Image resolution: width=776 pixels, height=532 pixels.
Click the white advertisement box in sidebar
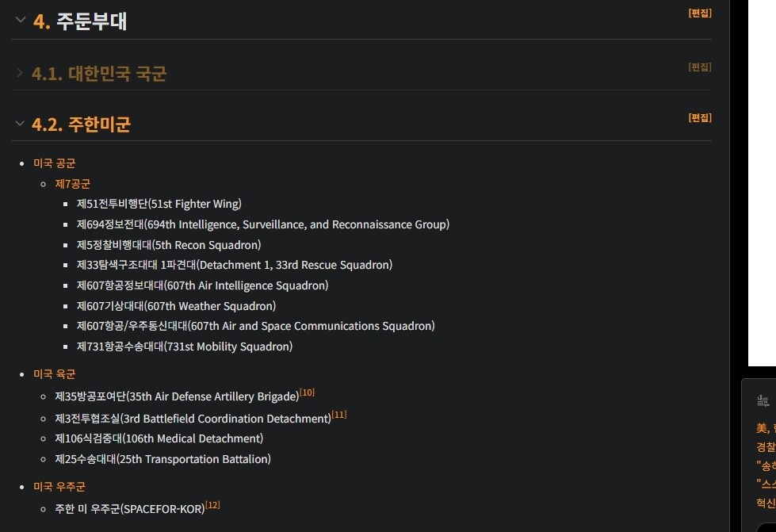coord(762,182)
